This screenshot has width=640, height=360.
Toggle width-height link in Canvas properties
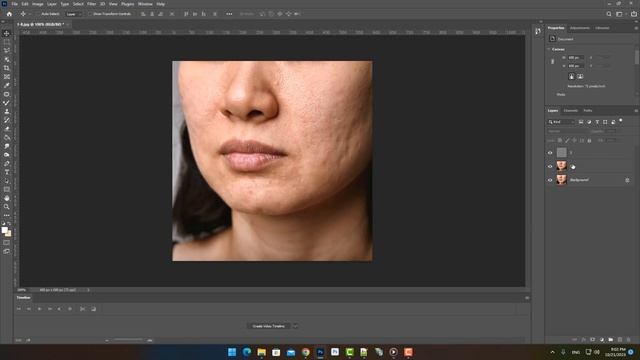[x=552, y=62]
